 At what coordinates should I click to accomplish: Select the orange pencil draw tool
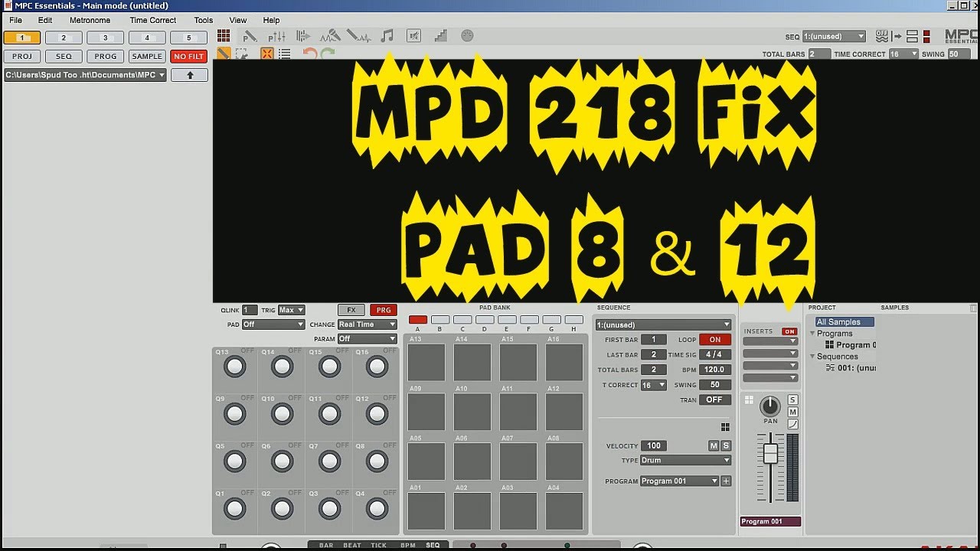click(224, 54)
